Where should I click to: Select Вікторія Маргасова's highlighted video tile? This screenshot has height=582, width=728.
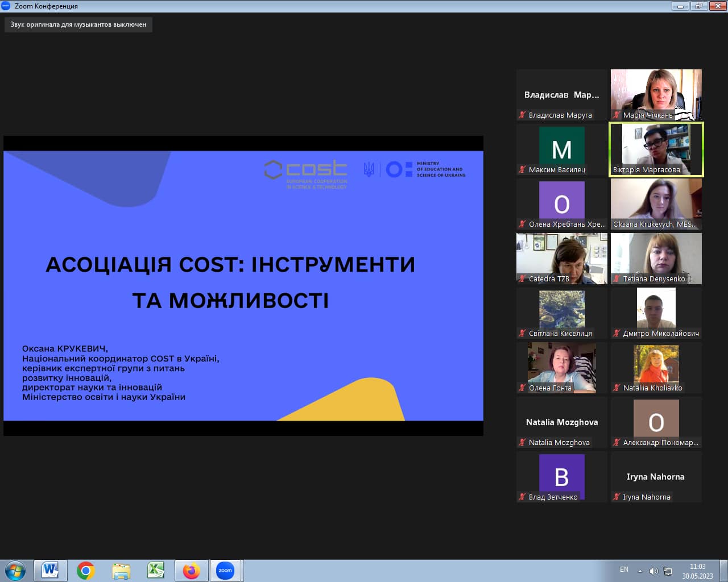656,149
